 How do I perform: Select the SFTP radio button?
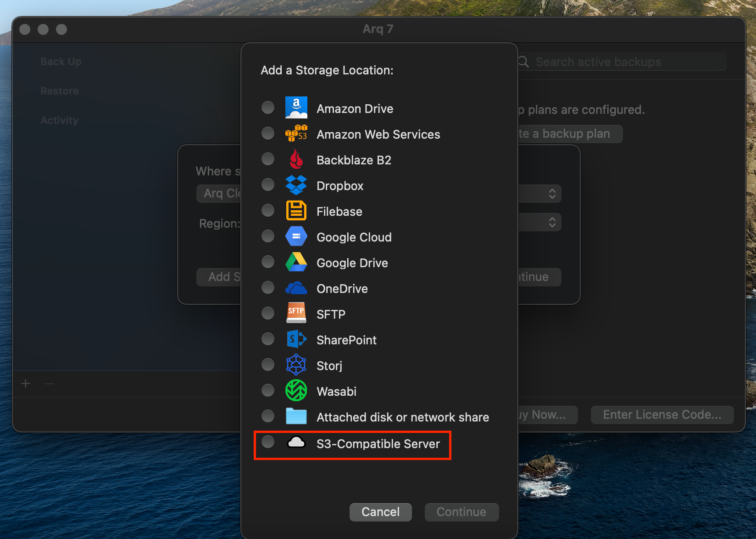268,313
